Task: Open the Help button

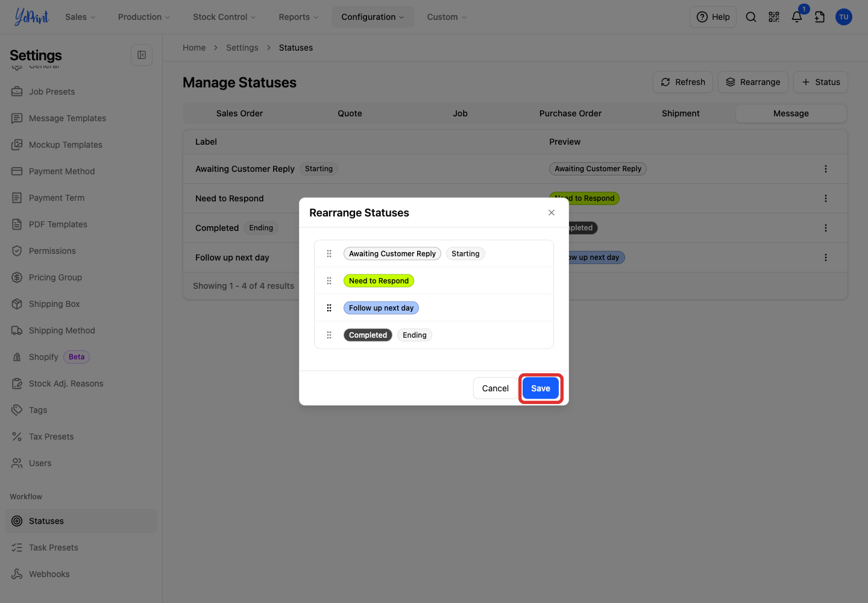Action: 713,17
